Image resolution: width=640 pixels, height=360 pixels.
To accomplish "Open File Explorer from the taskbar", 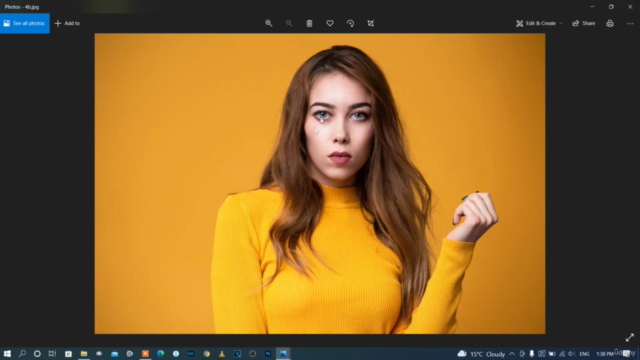I will (x=84, y=353).
